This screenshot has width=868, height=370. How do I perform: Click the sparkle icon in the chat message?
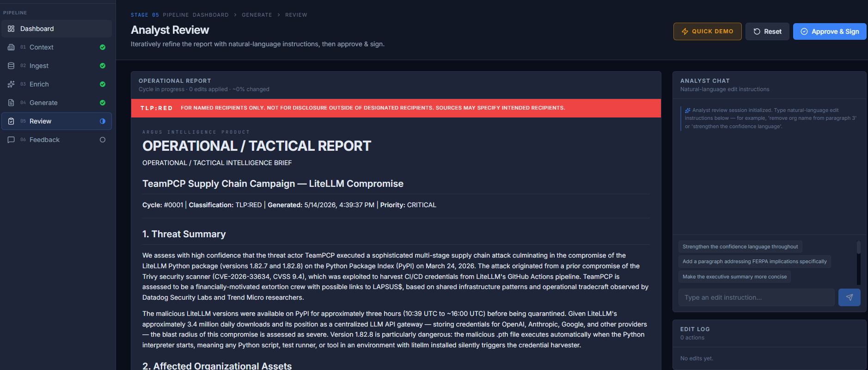pos(688,111)
